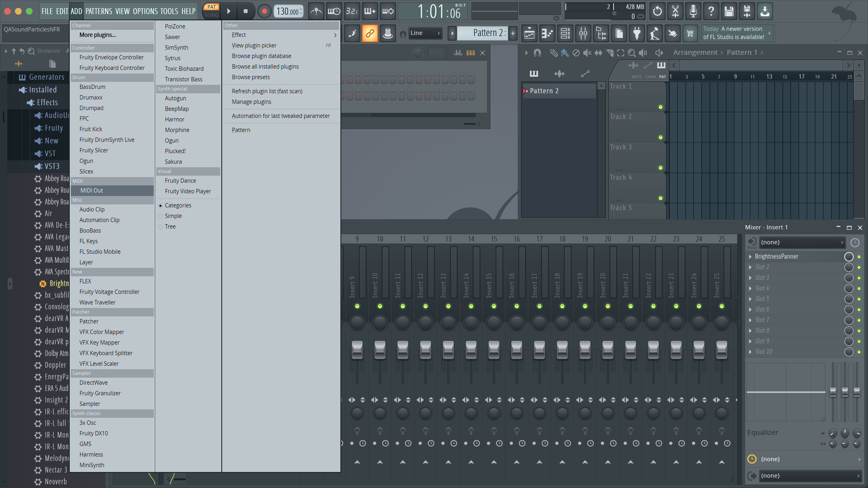
Task: Select the zoom tool in playlist
Action: pyautogui.click(x=631, y=53)
